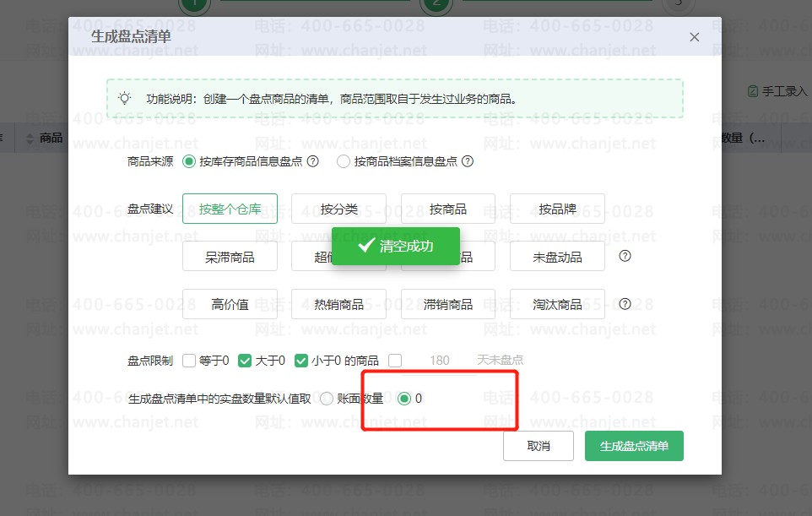Open help icon next to 未盘动品
Screen dimensions: 812x516
click(x=625, y=256)
